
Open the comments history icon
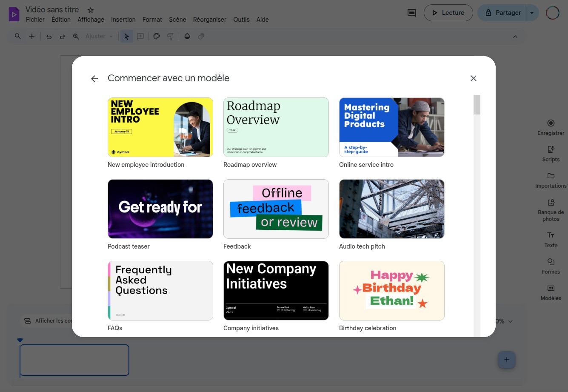tap(411, 13)
